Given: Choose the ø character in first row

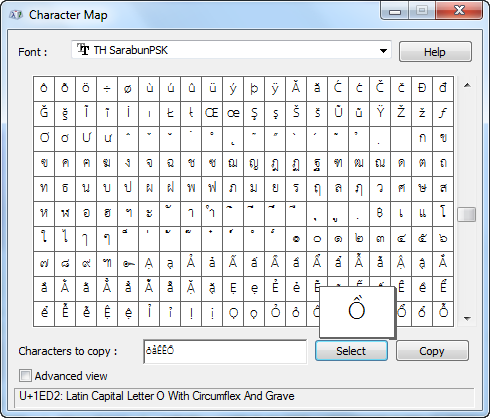Looking at the screenshot, I should pos(128,89).
